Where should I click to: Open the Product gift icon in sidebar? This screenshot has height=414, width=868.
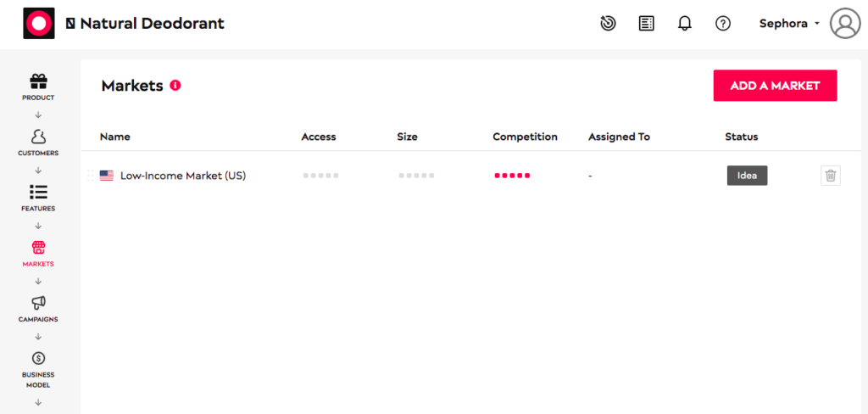click(x=38, y=82)
